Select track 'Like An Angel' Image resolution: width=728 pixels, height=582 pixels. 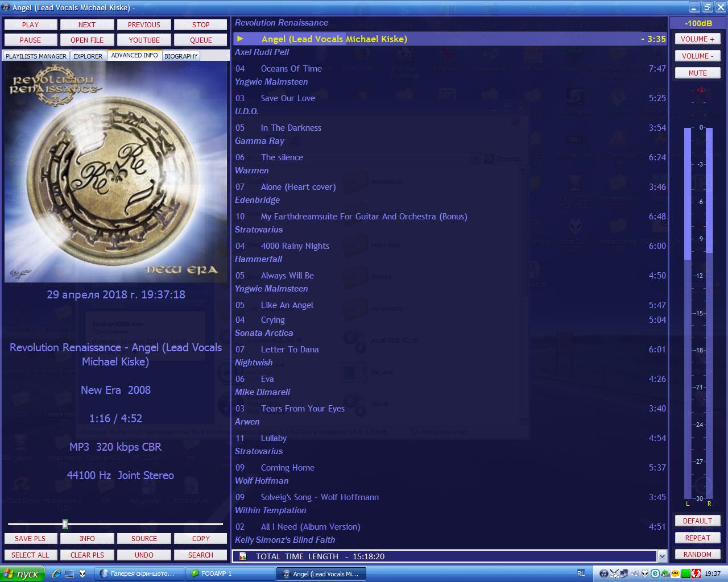point(450,305)
